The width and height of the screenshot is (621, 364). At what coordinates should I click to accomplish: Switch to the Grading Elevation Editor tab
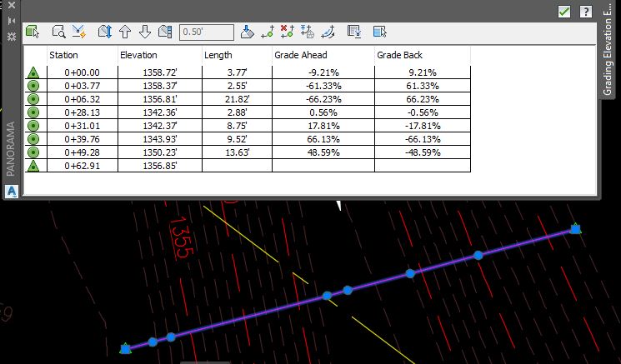[608, 50]
